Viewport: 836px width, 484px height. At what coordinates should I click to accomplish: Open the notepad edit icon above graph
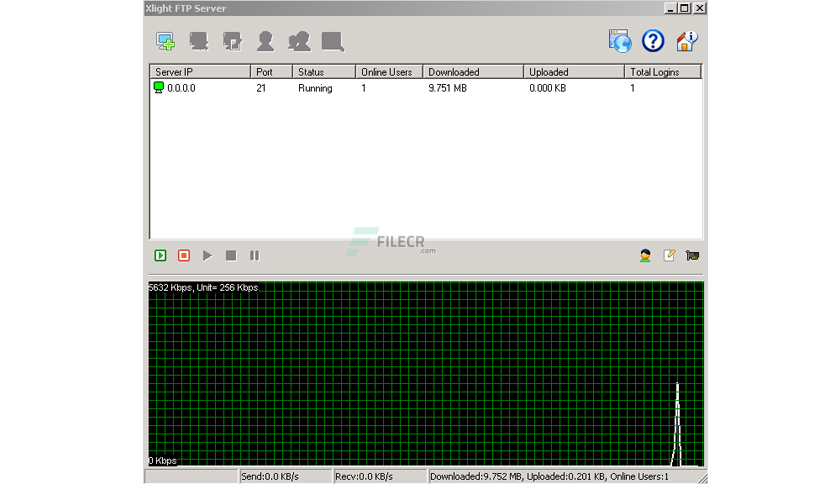(x=669, y=255)
